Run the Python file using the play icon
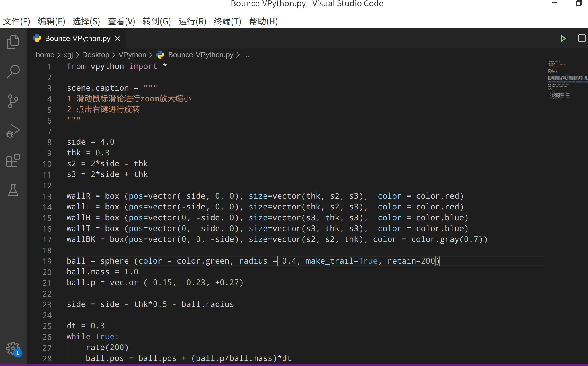This screenshot has height=366, width=588. pos(563,38)
